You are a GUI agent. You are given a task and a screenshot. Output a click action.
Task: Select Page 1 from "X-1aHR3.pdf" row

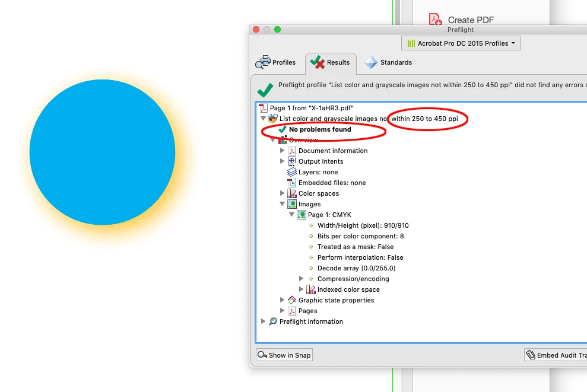coord(306,108)
